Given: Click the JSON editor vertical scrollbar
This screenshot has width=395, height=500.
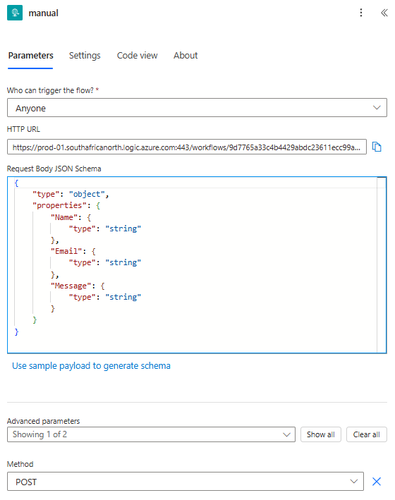Looking at the screenshot, I should tap(382, 265).
